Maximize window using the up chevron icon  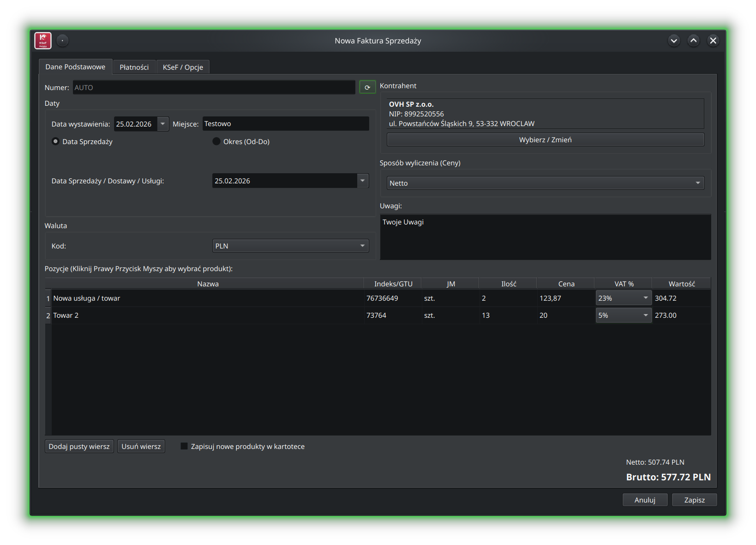point(693,41)
